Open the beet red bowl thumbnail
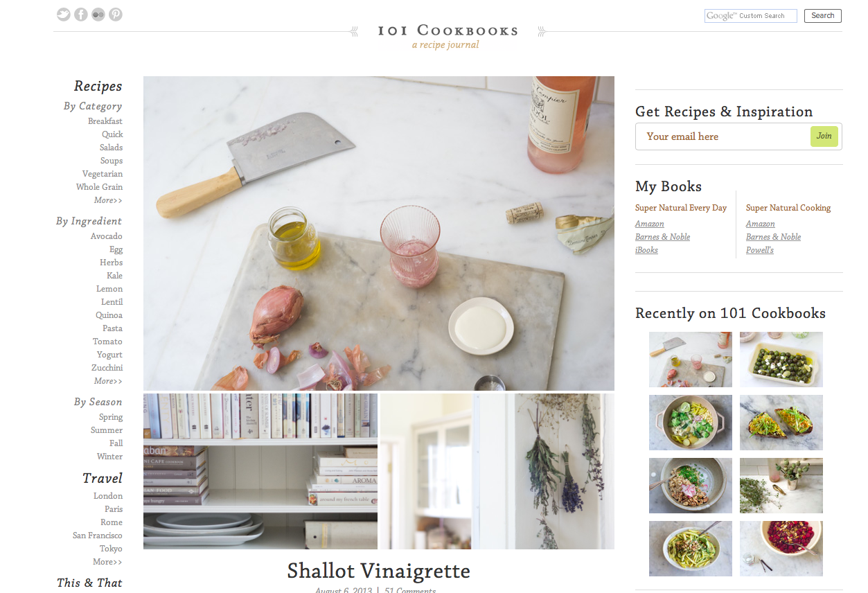Viewport: 868px width, 593px height. click(x=781, y=549)
